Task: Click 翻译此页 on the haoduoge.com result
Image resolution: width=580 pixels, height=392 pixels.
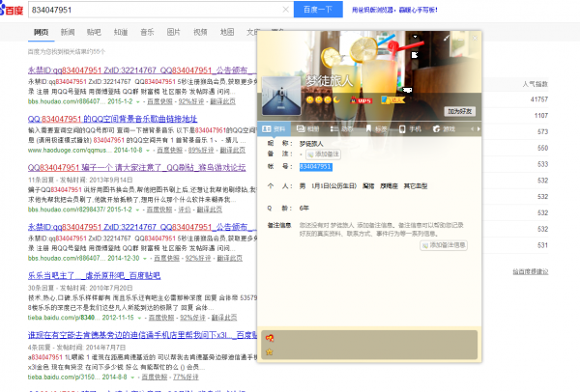Action: tap(233, 150)
